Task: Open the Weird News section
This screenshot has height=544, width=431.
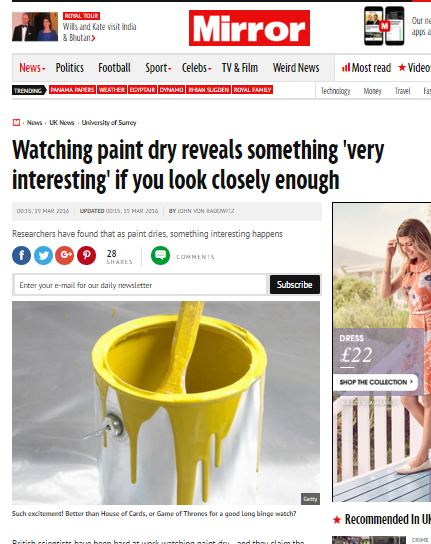Action: (x=296, y=68)
